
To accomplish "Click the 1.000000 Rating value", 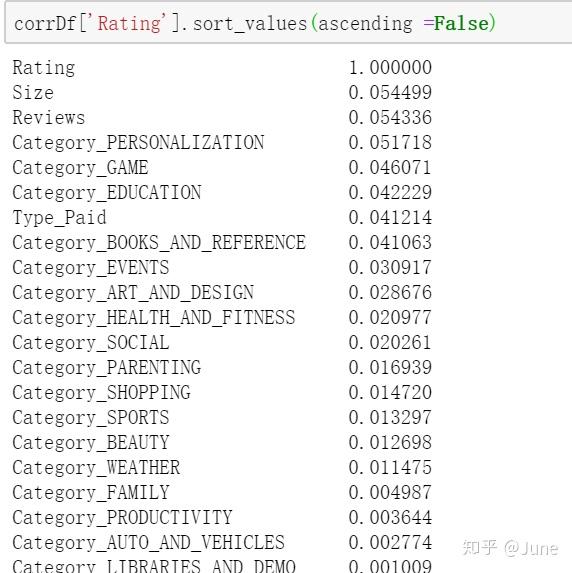I will click(x=390, y=68).
